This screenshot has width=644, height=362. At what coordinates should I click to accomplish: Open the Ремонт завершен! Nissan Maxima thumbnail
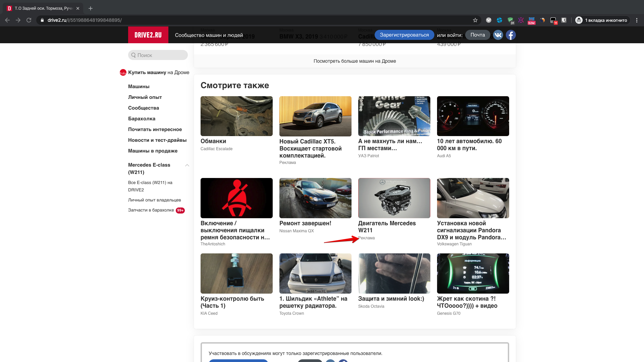point(315,198)
